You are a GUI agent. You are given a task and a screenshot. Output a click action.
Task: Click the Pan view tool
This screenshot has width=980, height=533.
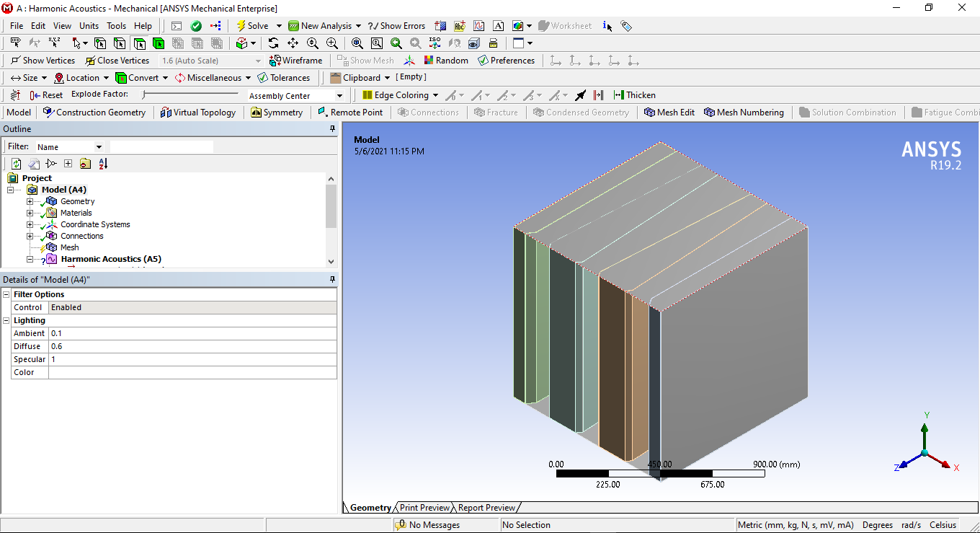[x=292, y=43]
